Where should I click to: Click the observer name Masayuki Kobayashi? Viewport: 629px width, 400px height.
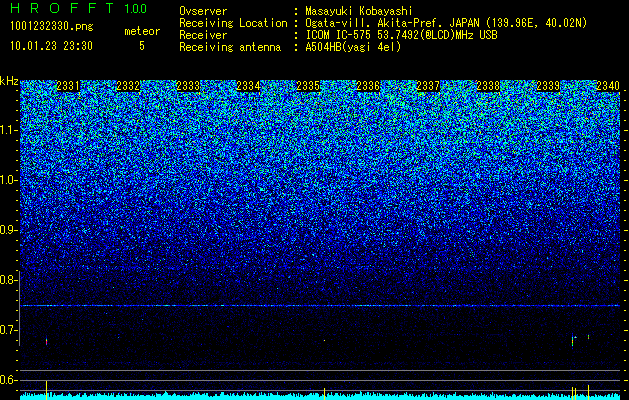point(359,11)
